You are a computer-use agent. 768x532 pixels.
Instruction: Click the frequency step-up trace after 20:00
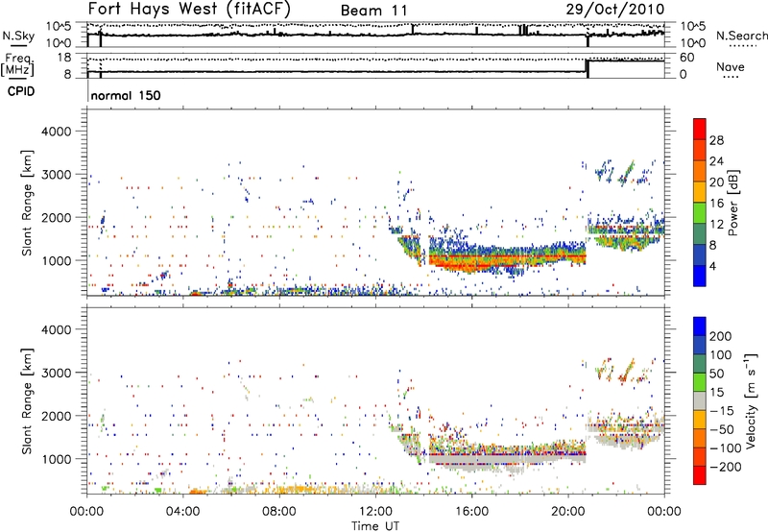626,60
